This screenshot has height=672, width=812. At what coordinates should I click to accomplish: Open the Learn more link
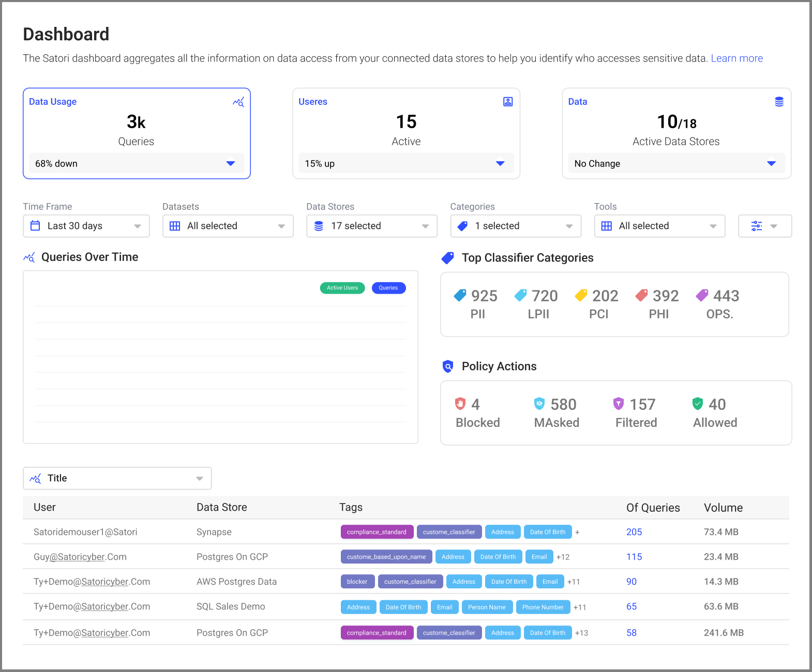tap(737, 58)
